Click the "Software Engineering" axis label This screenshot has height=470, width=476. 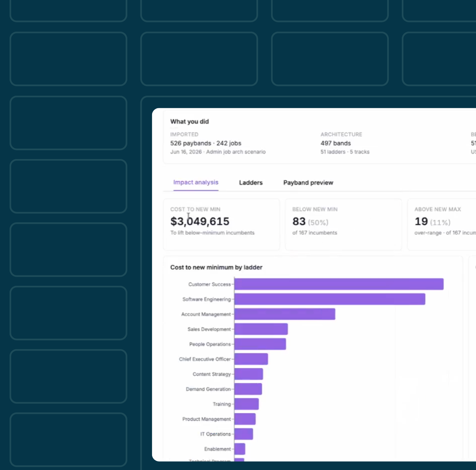tap(207, 299)
